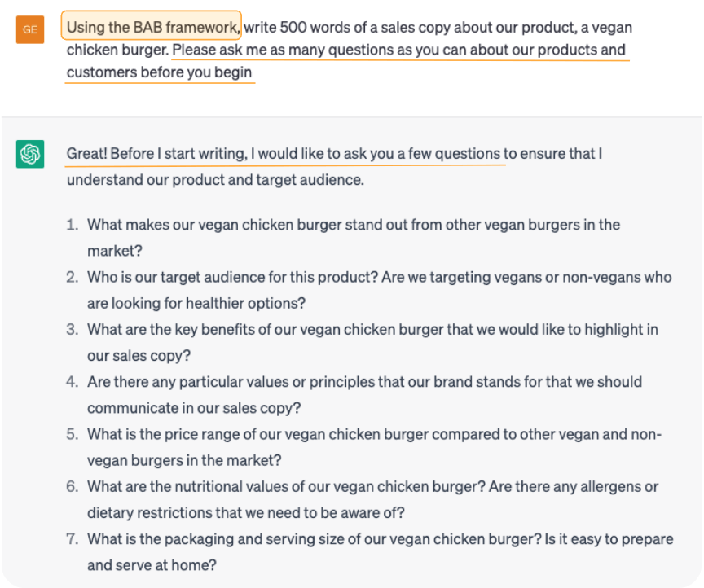Viewport: 704px width, 588px height.
Task: Click "vegan burgers in the market?" line in question 5
Action: click(x=184, y=460)
